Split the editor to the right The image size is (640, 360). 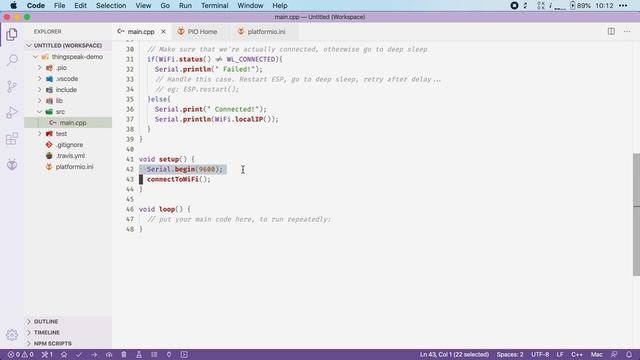coord(611,31)
